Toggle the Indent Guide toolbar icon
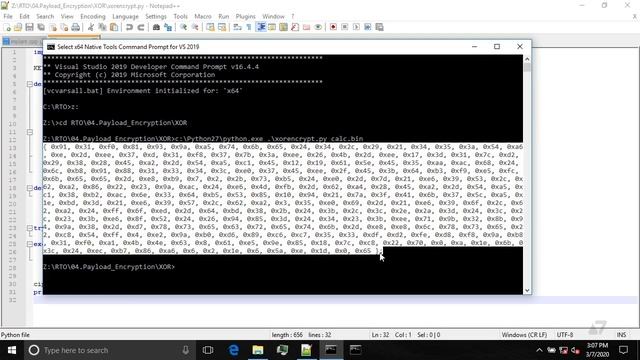 (260, 27)
